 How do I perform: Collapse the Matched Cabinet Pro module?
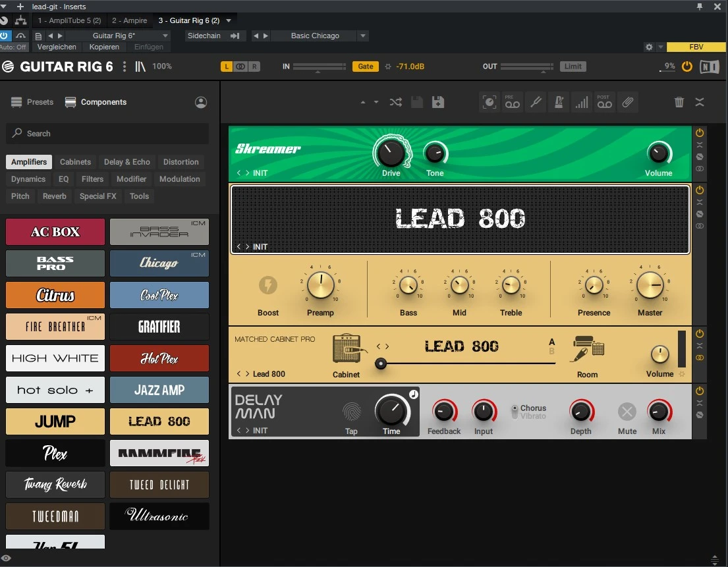click(x=700, y=346)
